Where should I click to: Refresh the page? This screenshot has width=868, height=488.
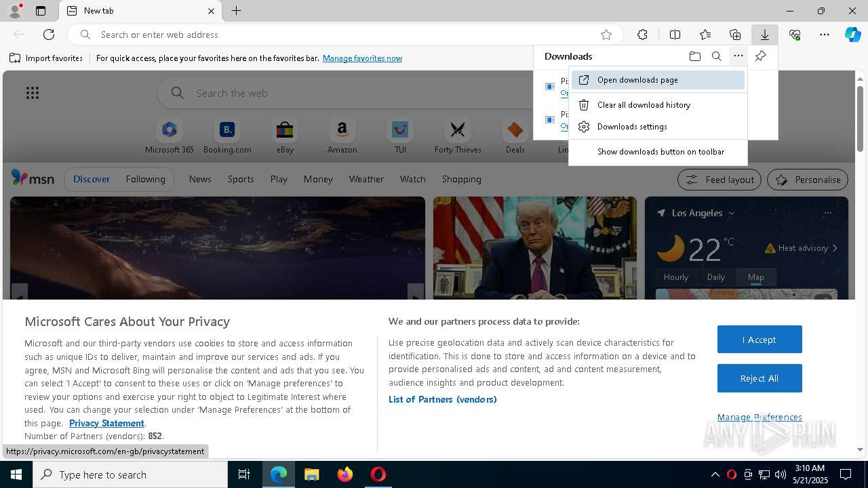pyautogui.click(x=49, y=35)
